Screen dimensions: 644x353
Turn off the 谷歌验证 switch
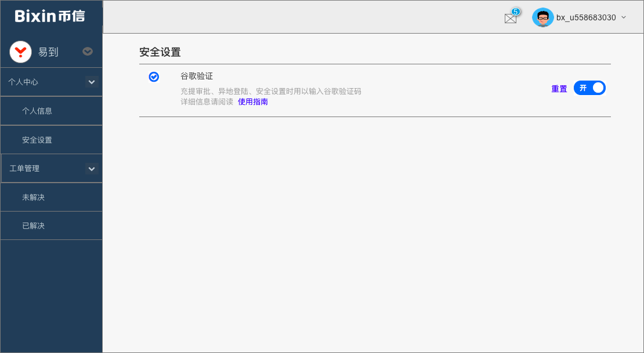click(x=589, y=88)
